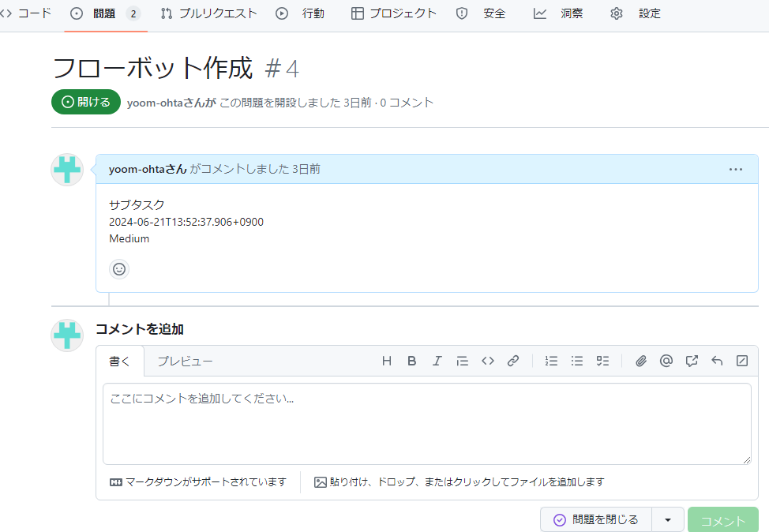769x532 pixels.
Task: Apply bold formatting in the comment toolbar
Action: coord(411,361)
